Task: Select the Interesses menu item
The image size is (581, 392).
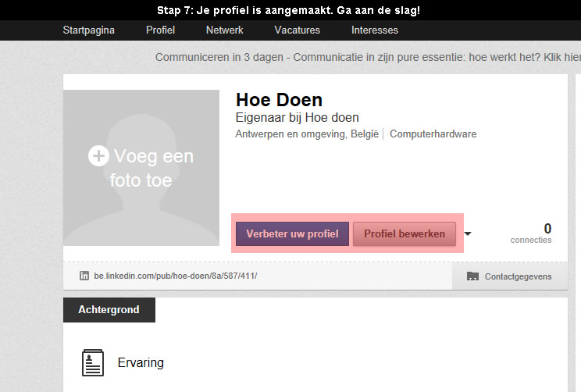Action: point(375,30)
